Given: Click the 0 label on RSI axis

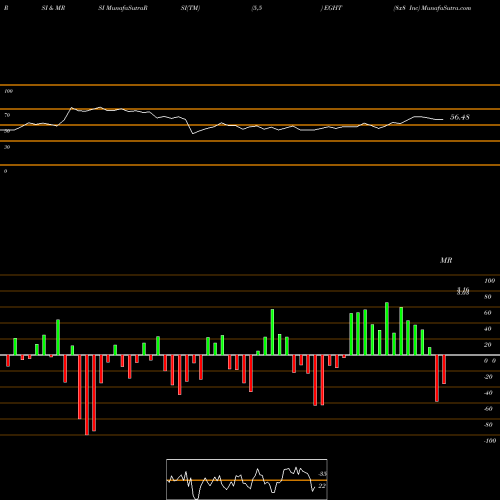Looking at the screenshot, I should [x=5, y=171].
